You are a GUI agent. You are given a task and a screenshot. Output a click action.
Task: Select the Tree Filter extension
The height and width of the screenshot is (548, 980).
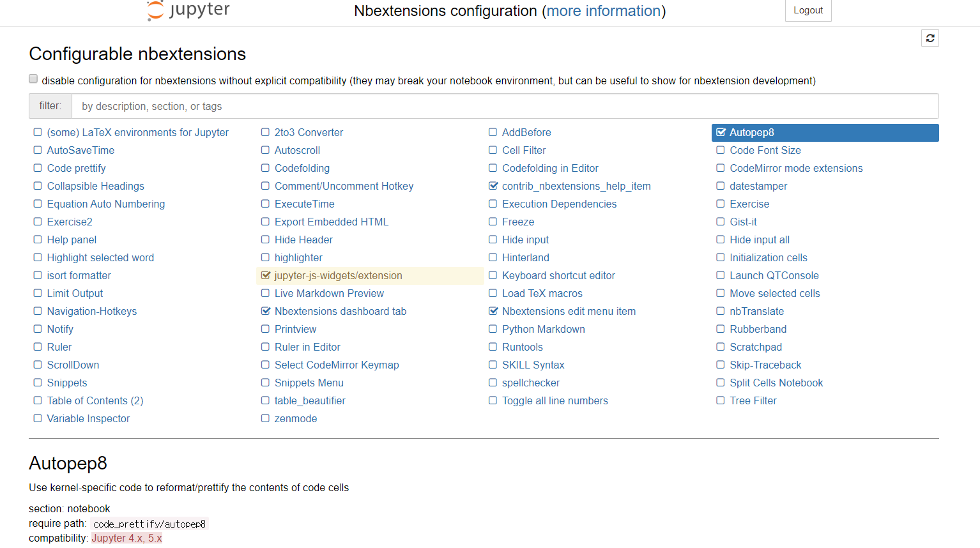point(753,400)
